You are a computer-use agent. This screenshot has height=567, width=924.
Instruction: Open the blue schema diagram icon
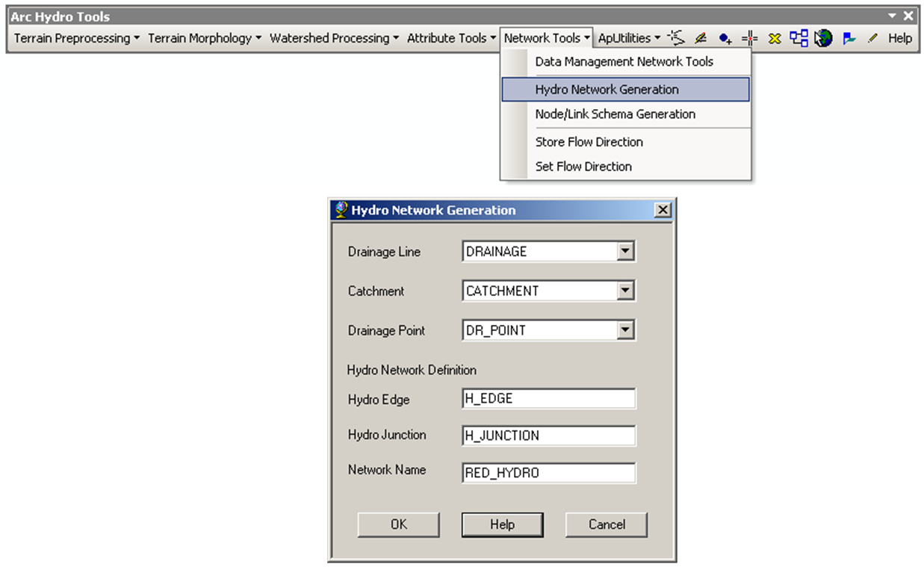[x=799, y=38]
